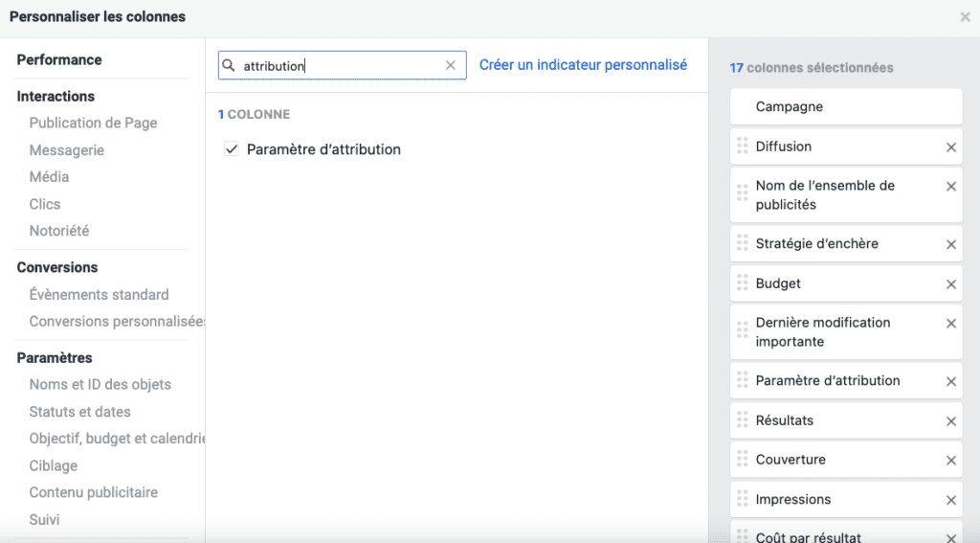Close the Personnaliser les colonnes dialog
The width and height of the screenshot is (980, 543).
965,17
